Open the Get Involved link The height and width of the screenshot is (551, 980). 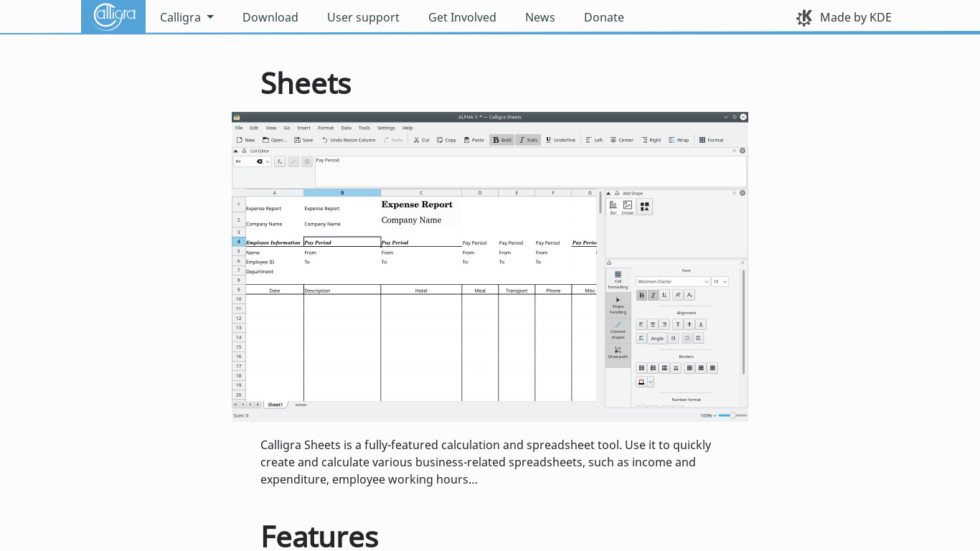tap(462, 17)
